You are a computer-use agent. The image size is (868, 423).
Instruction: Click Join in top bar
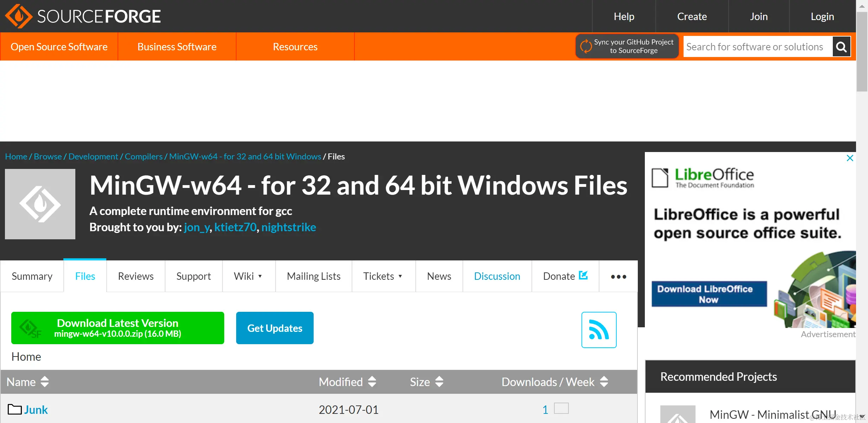tap(759, 16)
